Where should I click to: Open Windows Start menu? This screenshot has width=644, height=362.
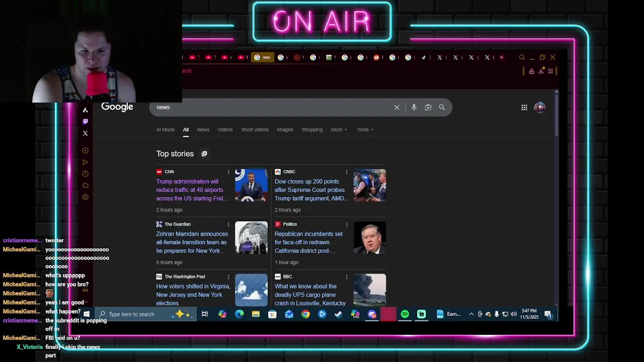point(87,314)
